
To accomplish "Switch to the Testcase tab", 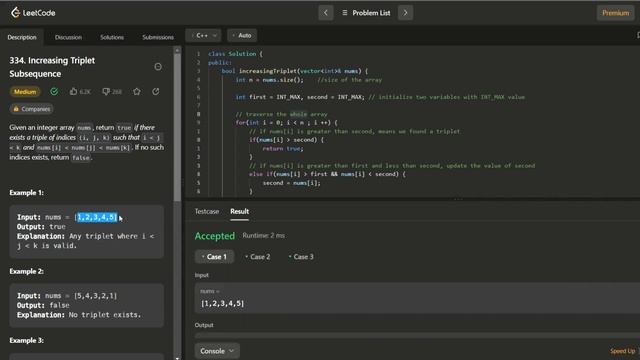I will click(207, 211).
